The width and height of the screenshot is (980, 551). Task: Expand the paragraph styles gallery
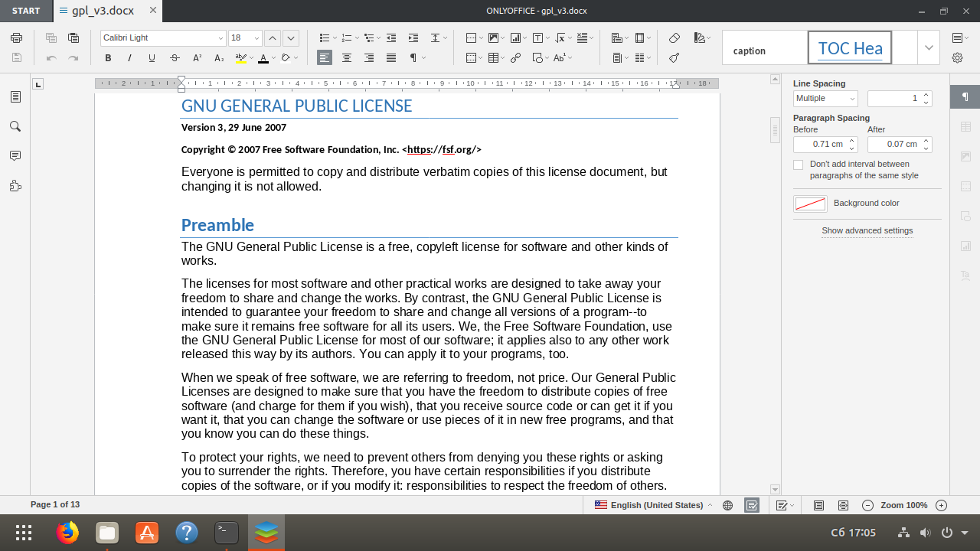click(929, 47)
